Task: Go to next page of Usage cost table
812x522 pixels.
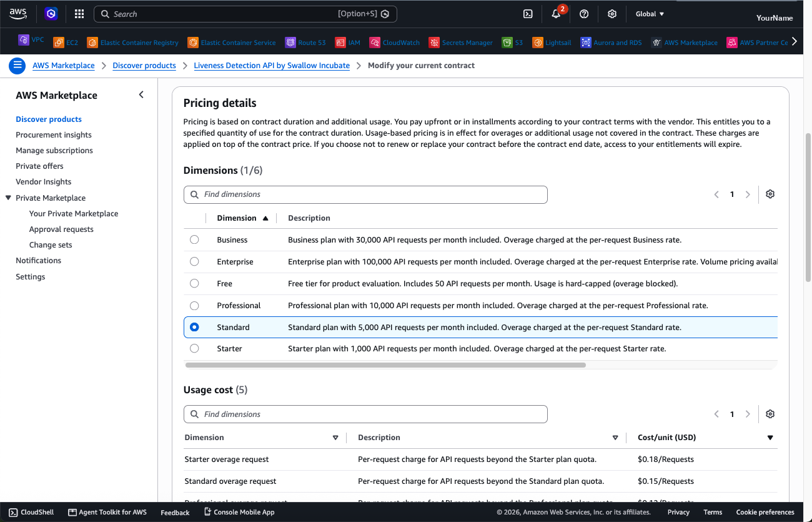Action: pos(748,414)
